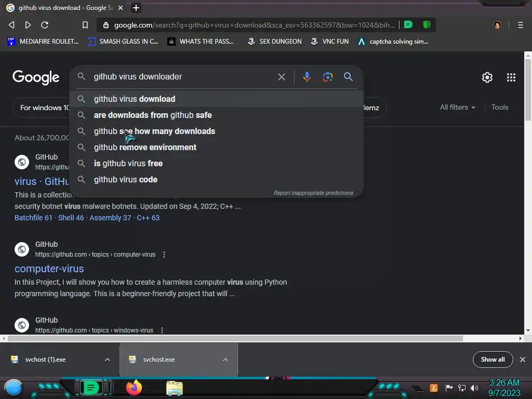This screenshot has width=532, height=399.
Task: Start voice search with the microphone icon
Action: (x=307, y=77)
